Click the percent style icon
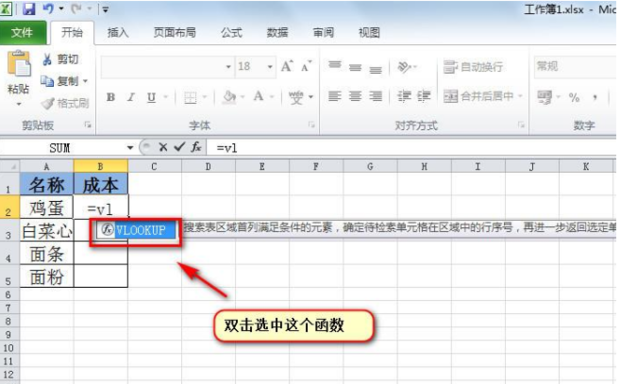The width and height of the screenshot is (620, 384). point(574,97)
